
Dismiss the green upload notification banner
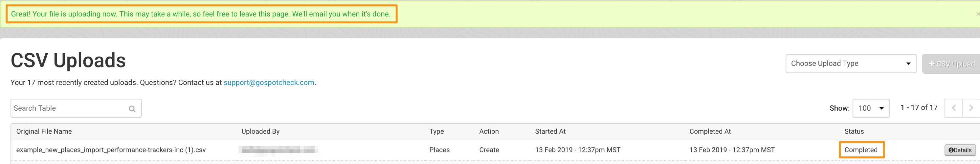[x=978, y=14]
